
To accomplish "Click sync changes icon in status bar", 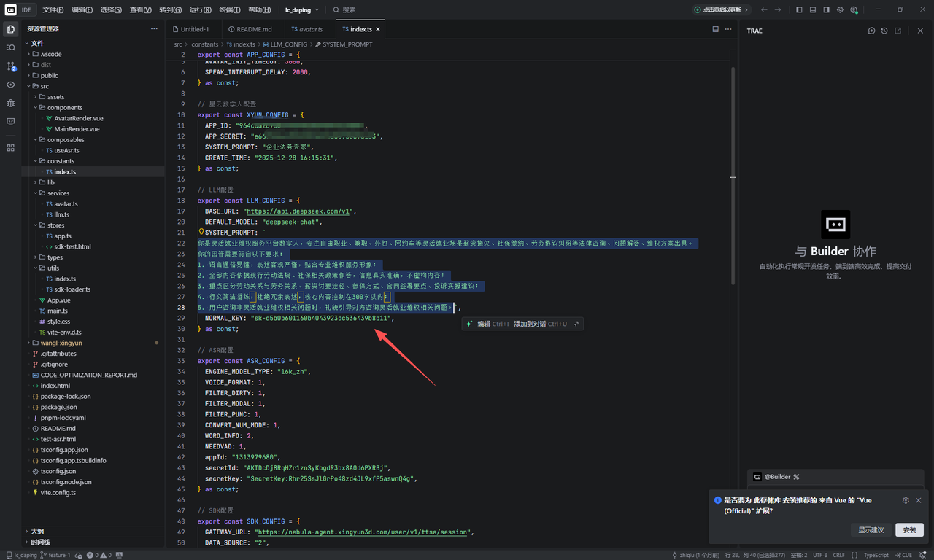I will coord(77,555).
